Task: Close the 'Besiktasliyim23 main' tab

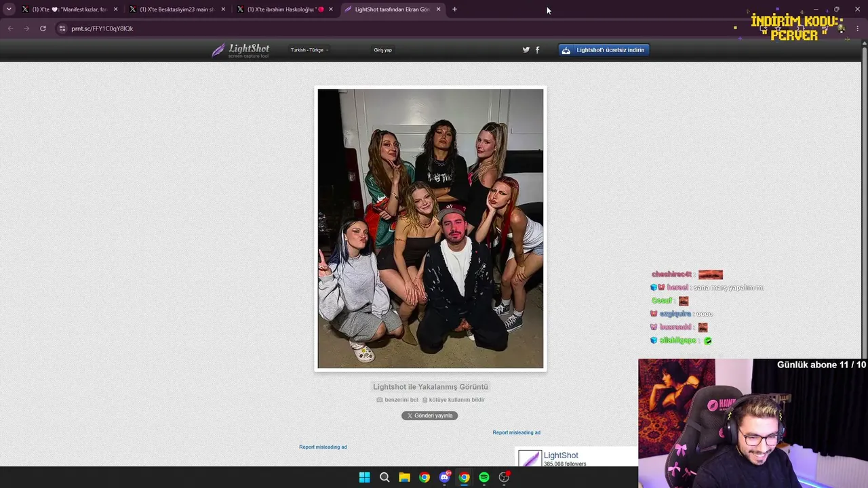Action: coord(223,9)
